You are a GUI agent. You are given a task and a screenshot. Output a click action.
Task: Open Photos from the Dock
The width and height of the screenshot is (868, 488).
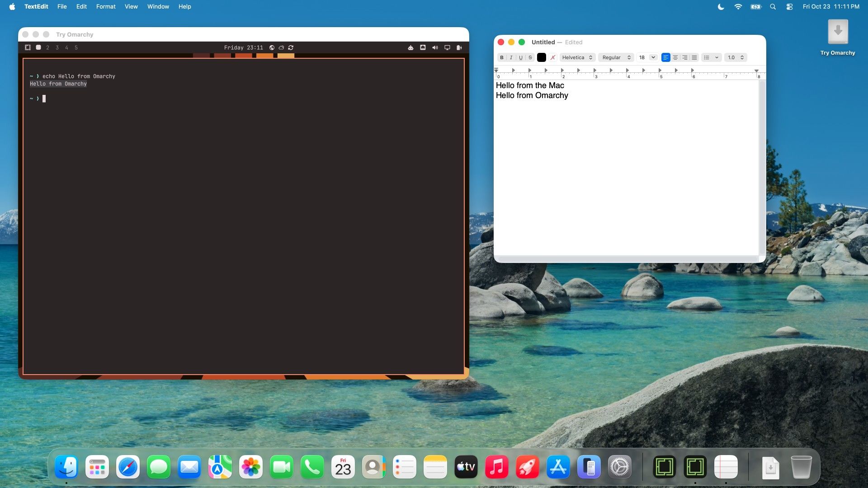(251, 467)
